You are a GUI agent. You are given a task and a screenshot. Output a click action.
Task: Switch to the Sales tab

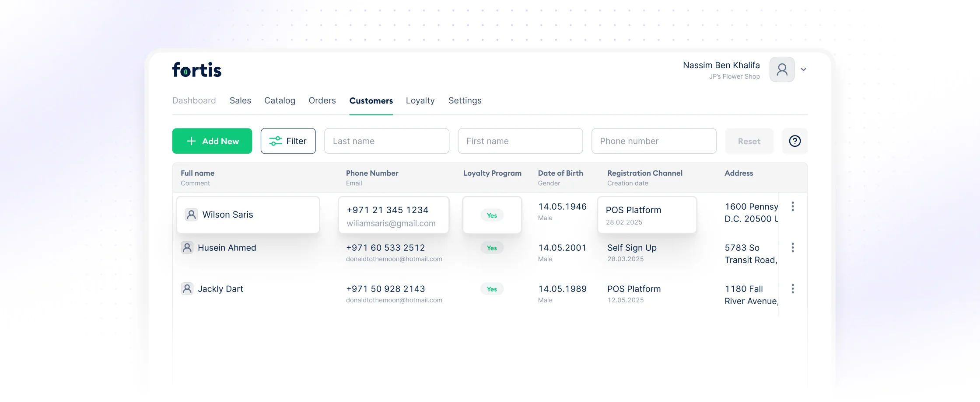(240, 100)
